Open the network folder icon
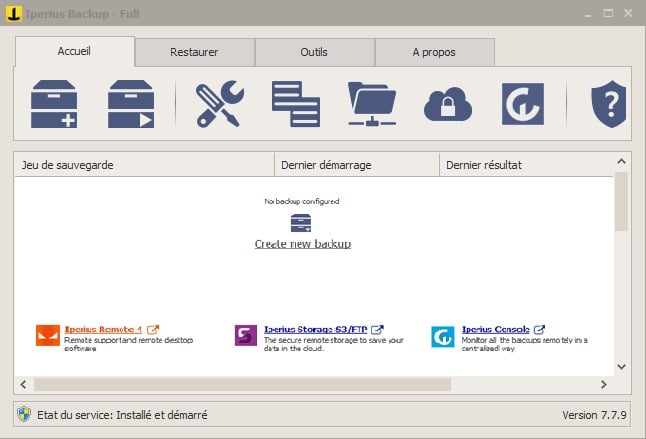 pos(372,104)
